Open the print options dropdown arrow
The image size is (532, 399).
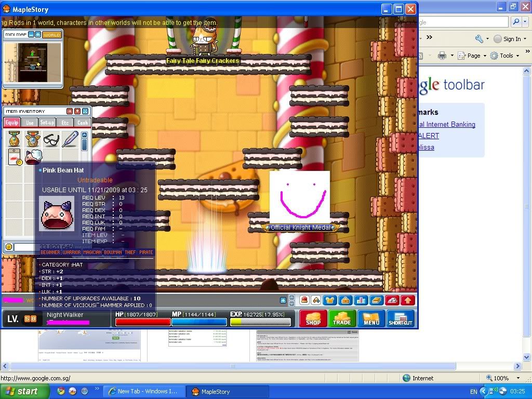point(452,56)
